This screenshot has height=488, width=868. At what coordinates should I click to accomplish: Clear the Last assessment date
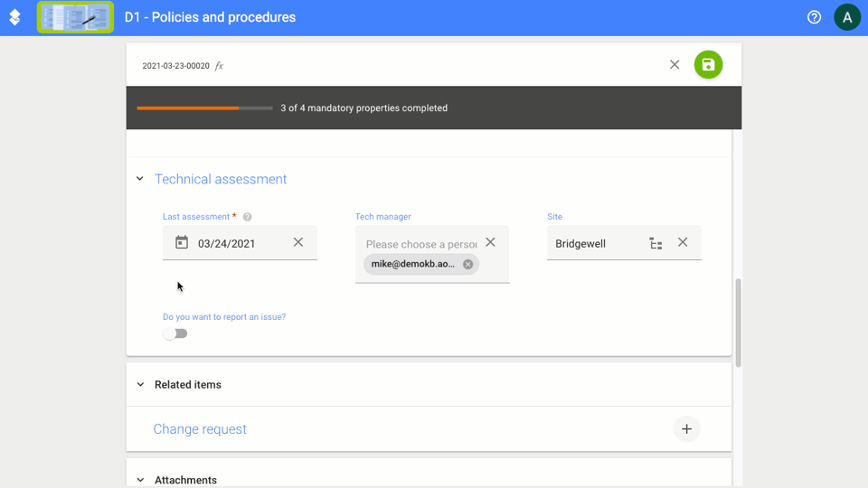[297, 242]
